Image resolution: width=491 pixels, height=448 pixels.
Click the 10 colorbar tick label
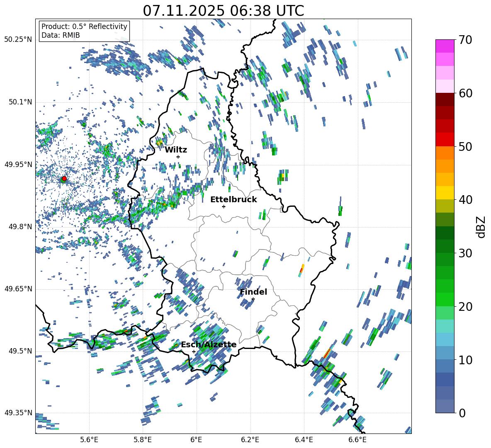click(x=465, y=360)
